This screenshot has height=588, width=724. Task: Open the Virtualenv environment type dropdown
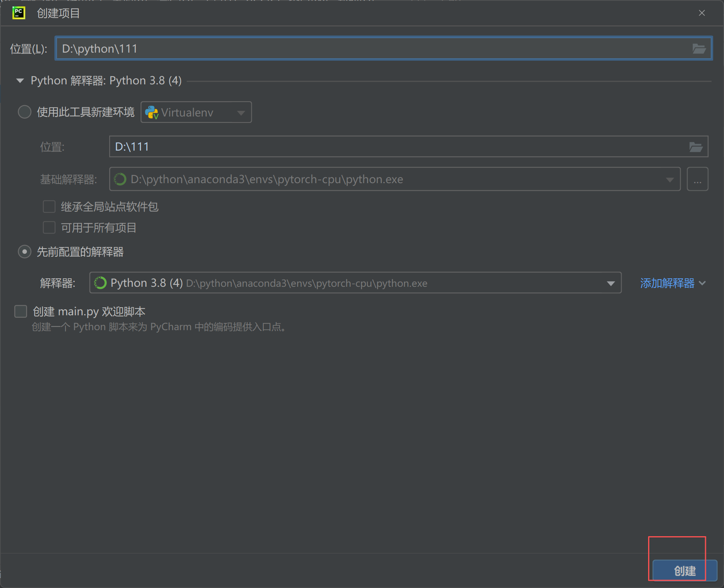coord(240,112)
